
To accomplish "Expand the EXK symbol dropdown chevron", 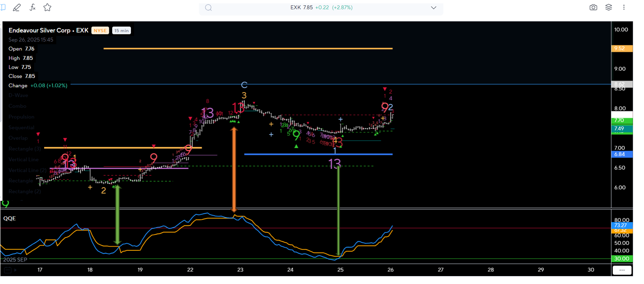I will click(434, 7).
